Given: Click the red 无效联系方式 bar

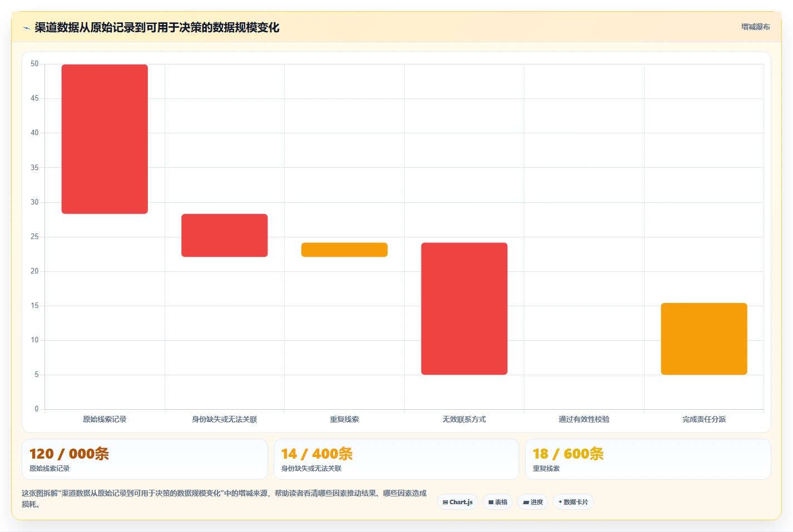Looking at the screenshot, I should coord(464,309).
